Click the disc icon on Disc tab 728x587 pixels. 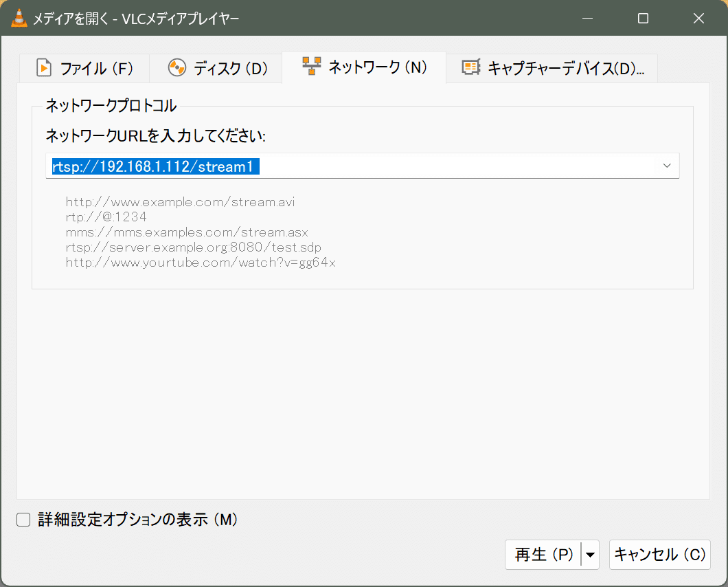tap(177, 68)
